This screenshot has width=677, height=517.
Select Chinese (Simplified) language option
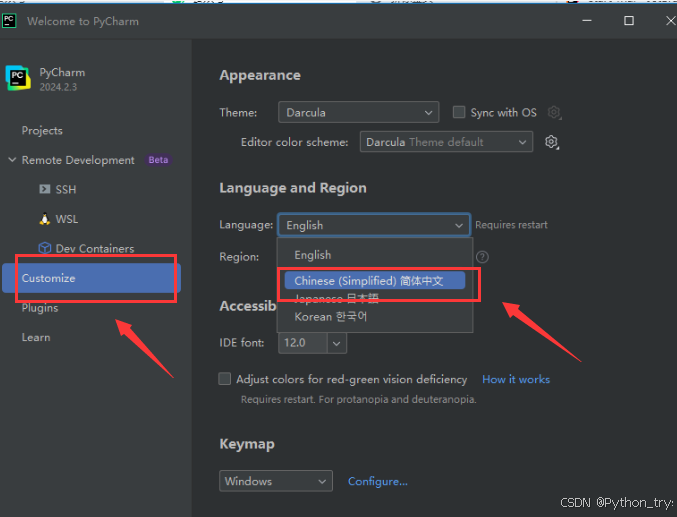coord(375,281)
